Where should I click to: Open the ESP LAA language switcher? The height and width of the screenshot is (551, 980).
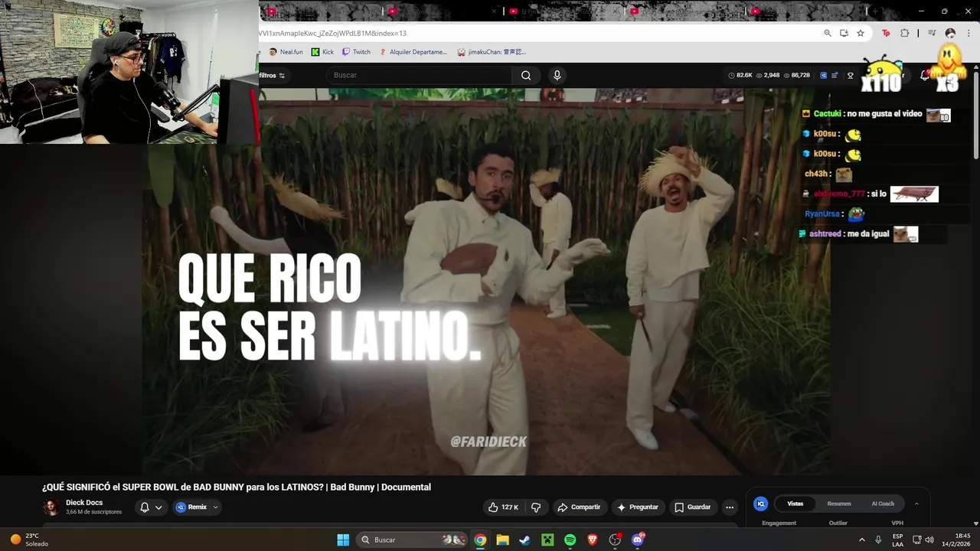(x=897, y=540)
